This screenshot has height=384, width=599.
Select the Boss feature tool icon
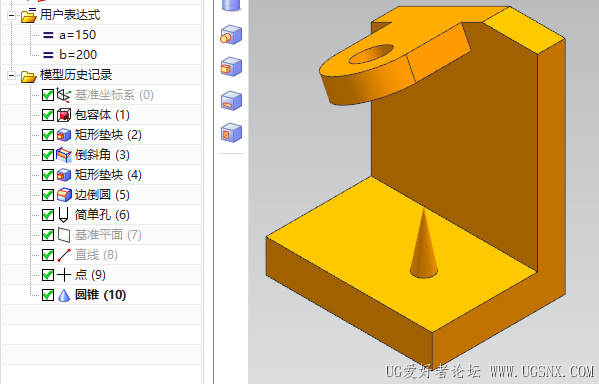pos(231,35)
